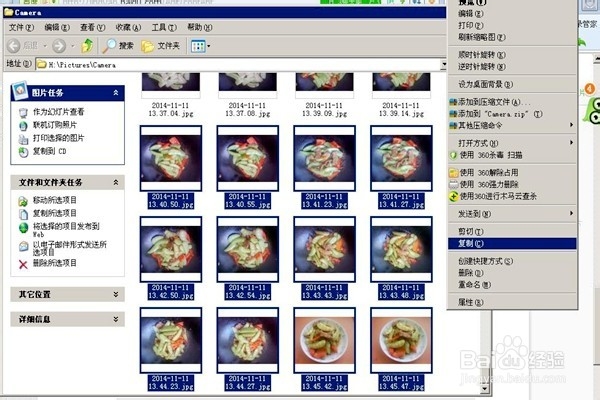The image size is (600, 400).
Task: Choose 属性(R) in context menu
Action: [x=512, y=302]
